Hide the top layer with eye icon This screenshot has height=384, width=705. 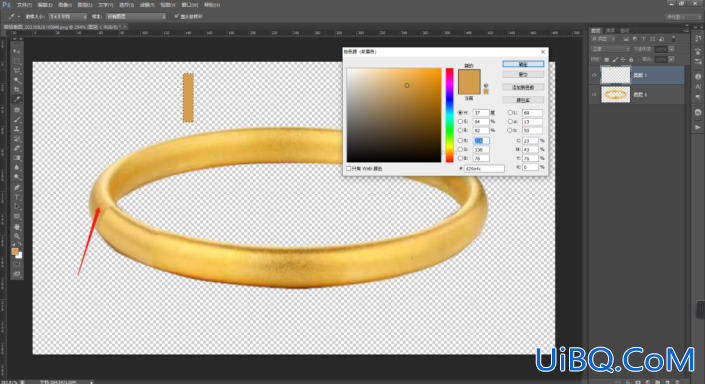(x=594, y=75)
